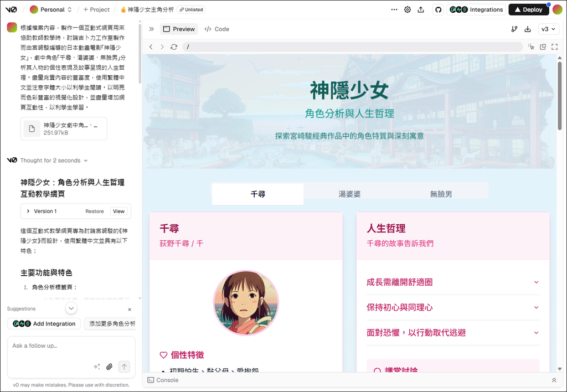This screenshot has width=567, height=392.
Task: Click the attachment paperclip icon
Action: pyautogui.click(x=109, y=367)
